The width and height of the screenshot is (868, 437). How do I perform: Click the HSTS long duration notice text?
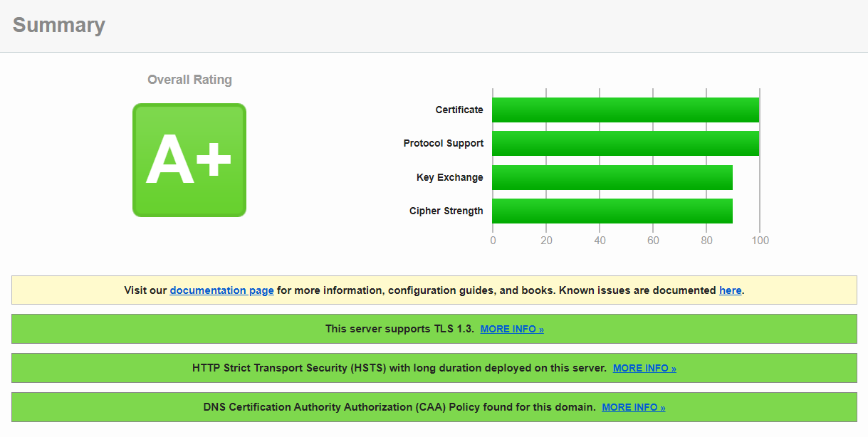click(x=399, y=369)
